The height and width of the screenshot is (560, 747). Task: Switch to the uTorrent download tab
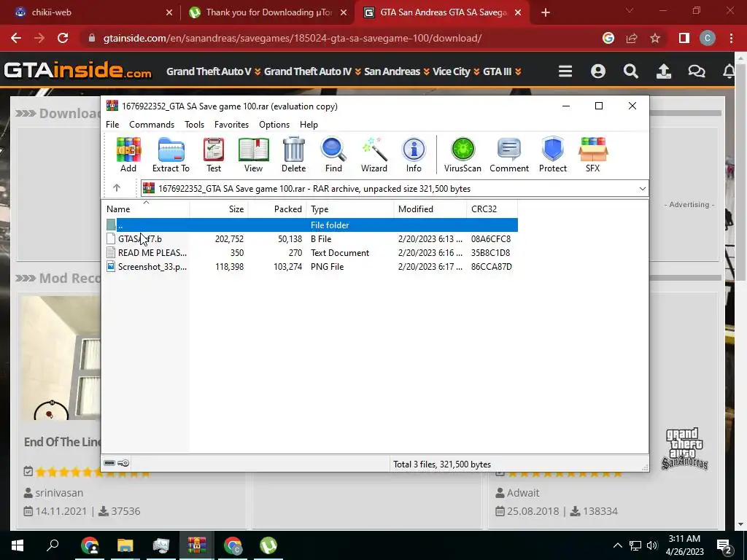(x=268, y=12)
